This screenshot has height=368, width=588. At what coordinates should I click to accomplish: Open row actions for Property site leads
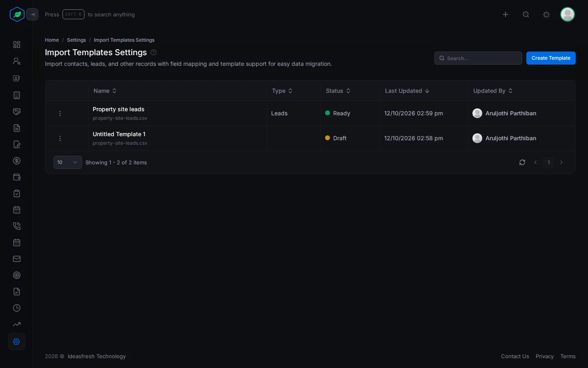point(60,113)
